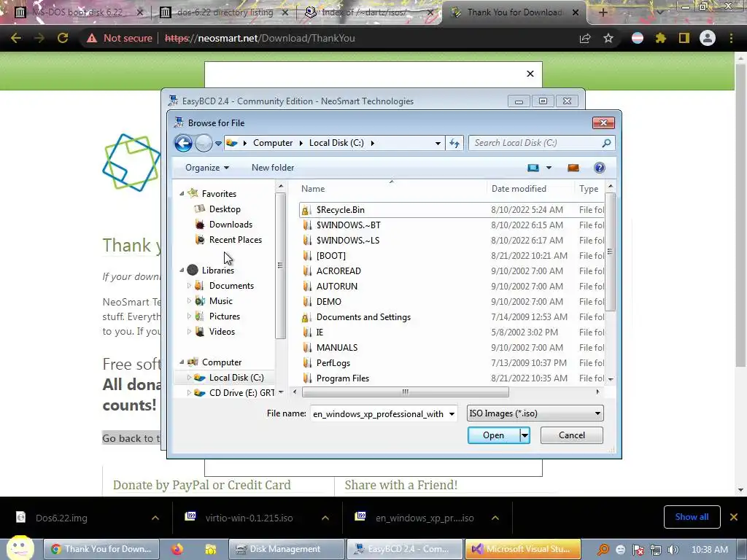Click the Cancel button
This screenshot has width=747, height=560.
click(572, 435)
